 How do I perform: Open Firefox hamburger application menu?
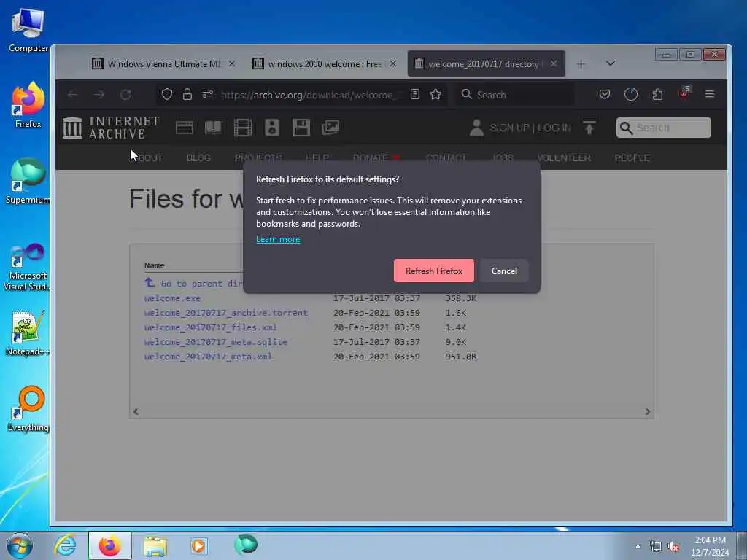[x=710, y=94]
